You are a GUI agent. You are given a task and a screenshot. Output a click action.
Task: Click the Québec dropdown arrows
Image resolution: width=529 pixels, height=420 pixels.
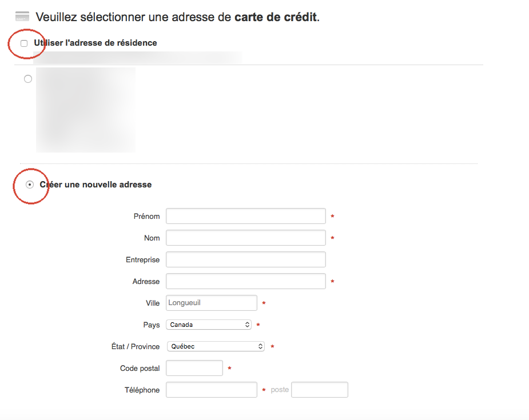pos(260,346)
